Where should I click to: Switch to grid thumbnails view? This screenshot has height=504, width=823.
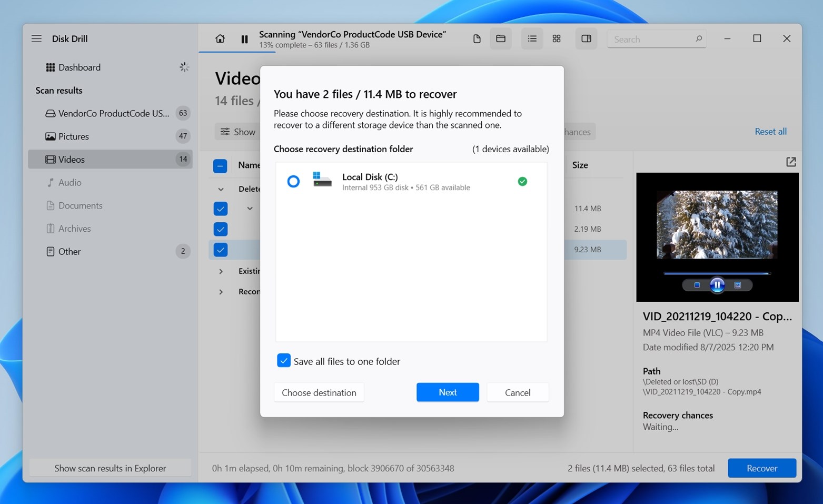557,39
